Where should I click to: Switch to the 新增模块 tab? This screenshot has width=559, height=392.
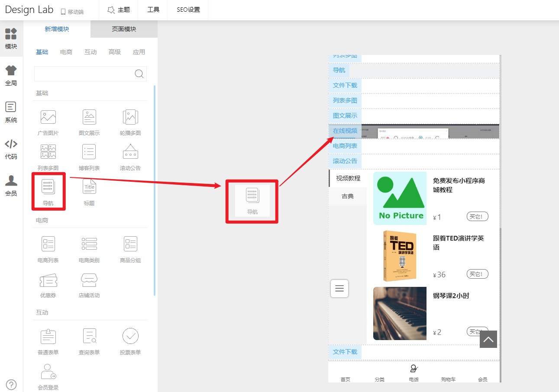click(x=57, y=29)
